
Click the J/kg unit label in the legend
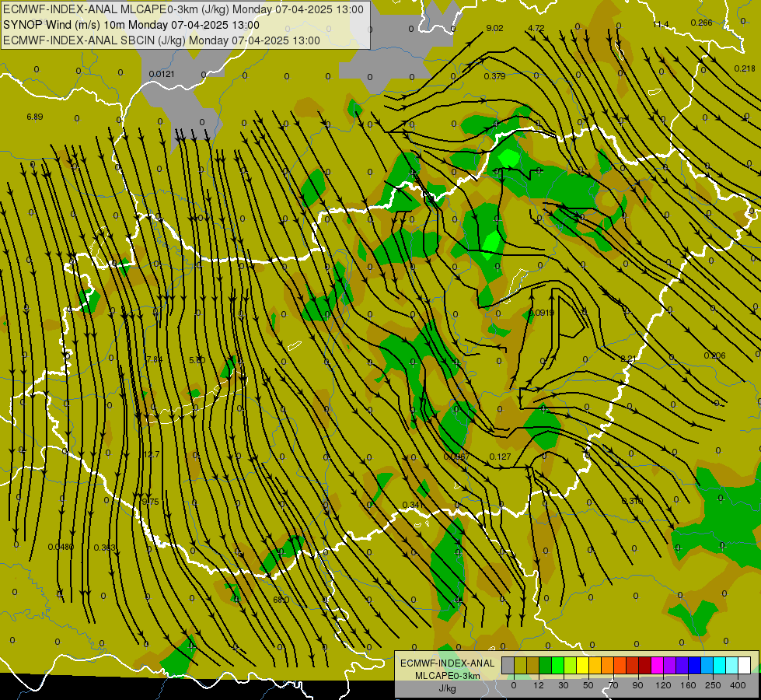[x=447, y=688]
